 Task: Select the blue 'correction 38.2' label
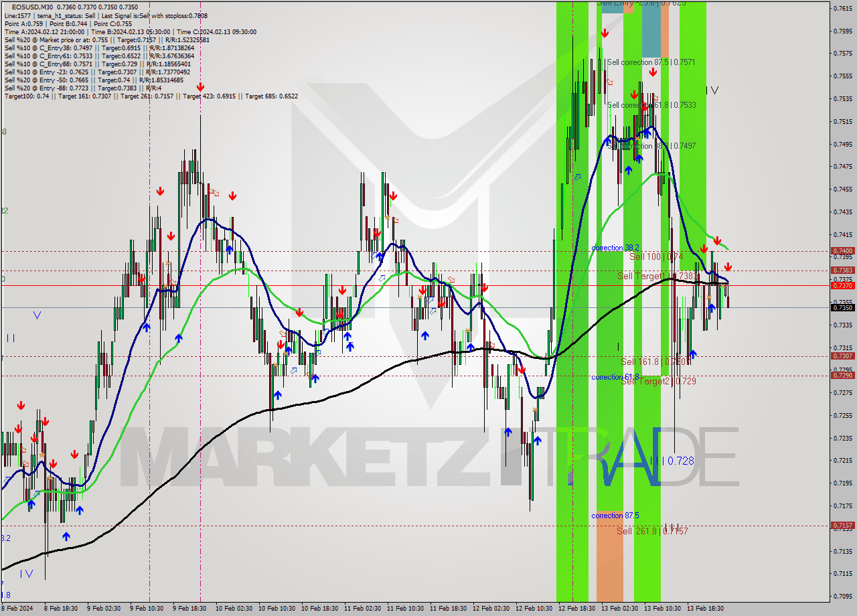coord(615,248)
